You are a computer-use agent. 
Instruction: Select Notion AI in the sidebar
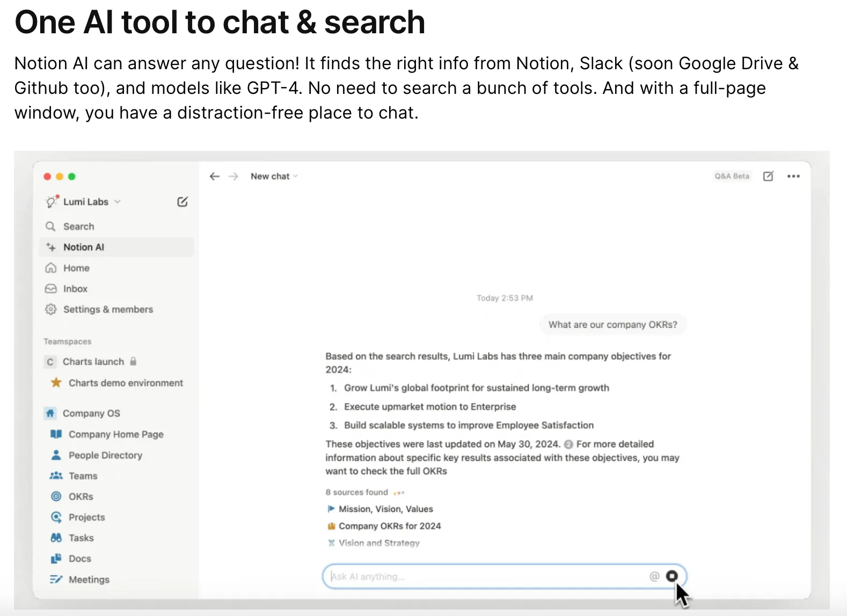point(84,247)
